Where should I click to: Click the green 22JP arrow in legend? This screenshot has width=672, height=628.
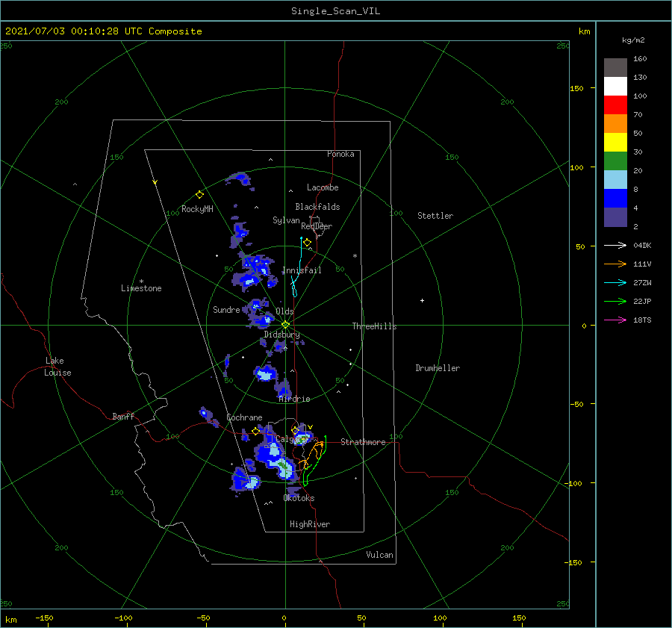pyautogui.click(x=615, y=302)
